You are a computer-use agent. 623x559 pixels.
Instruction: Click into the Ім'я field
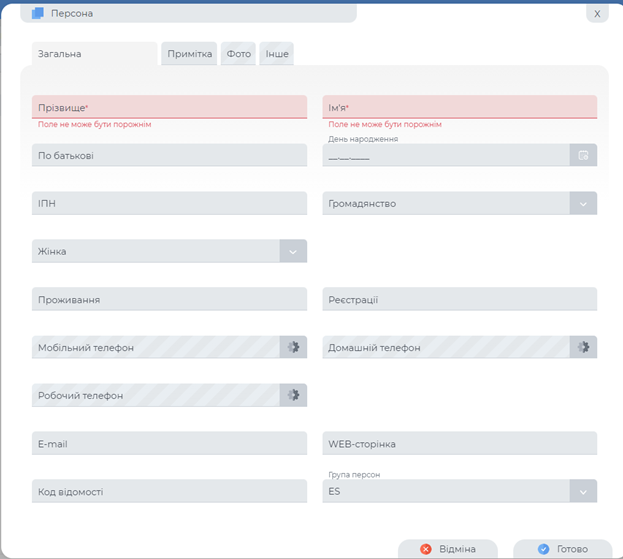[459, 107]
